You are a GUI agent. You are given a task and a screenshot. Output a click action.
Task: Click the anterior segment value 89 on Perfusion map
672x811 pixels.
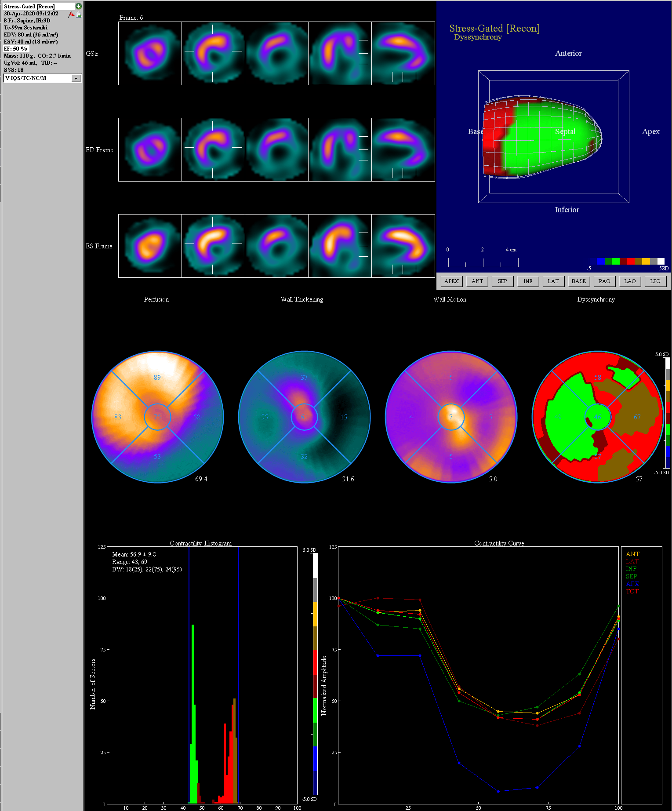click(x=157, y=378)
